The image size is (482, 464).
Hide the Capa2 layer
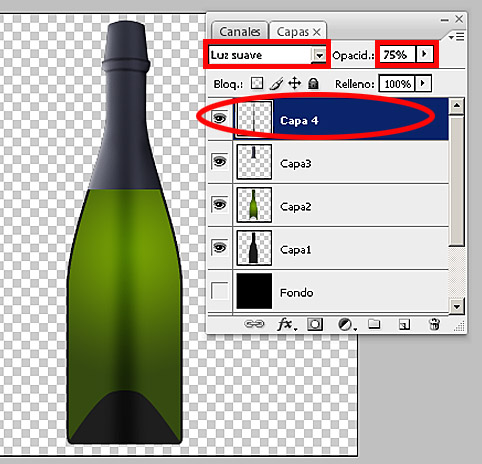pos(220,204)
